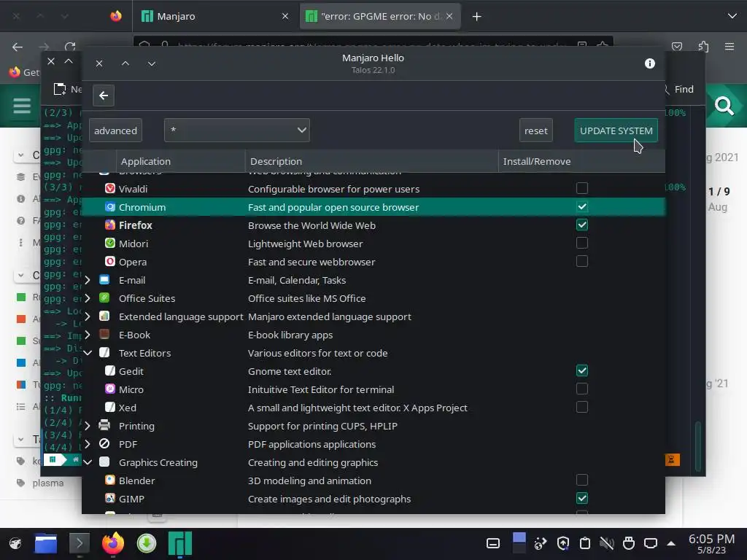
Task: Click the GIMP app icon
Action: (110, 498)
